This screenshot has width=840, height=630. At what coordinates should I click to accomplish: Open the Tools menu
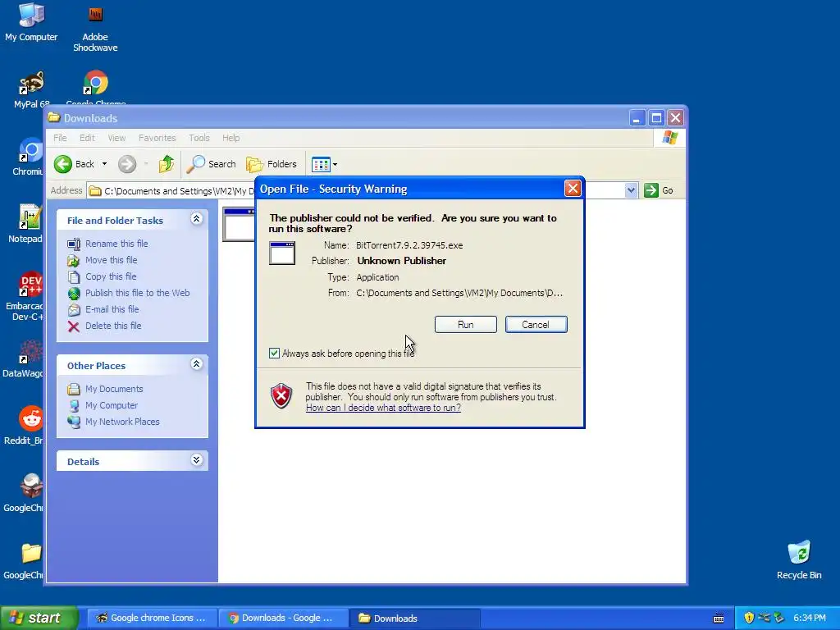[x=199, y=138]
